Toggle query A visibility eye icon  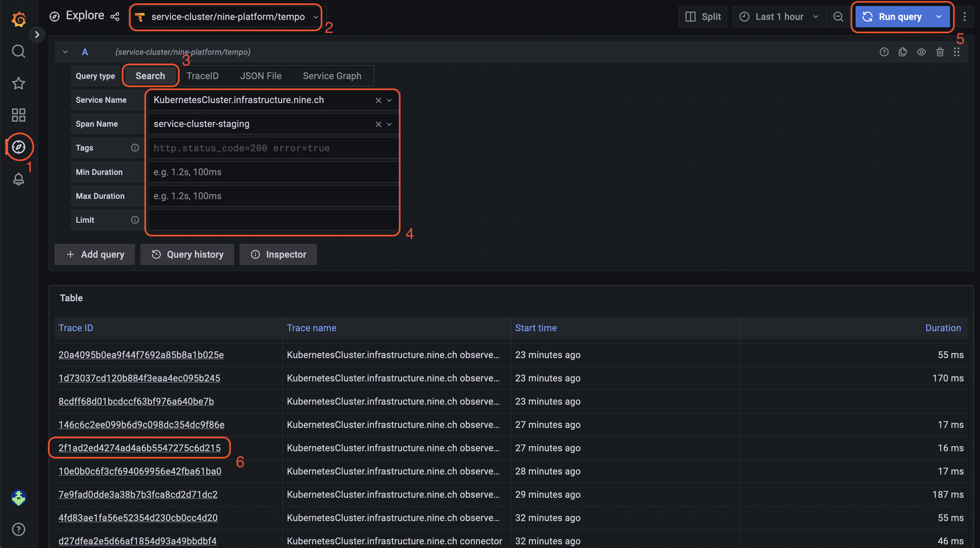[x=921, y=52]
